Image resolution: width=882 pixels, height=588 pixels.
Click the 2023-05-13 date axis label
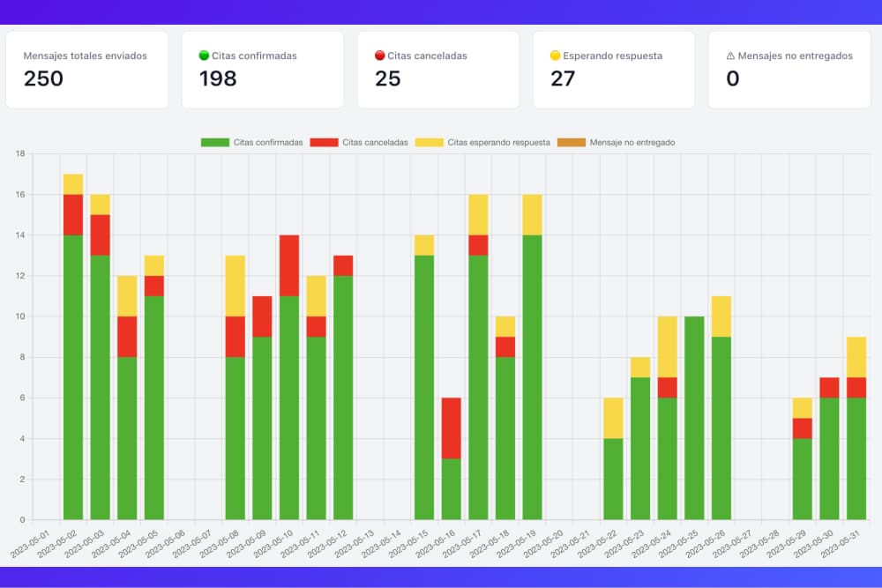click(x=355, y=544)
